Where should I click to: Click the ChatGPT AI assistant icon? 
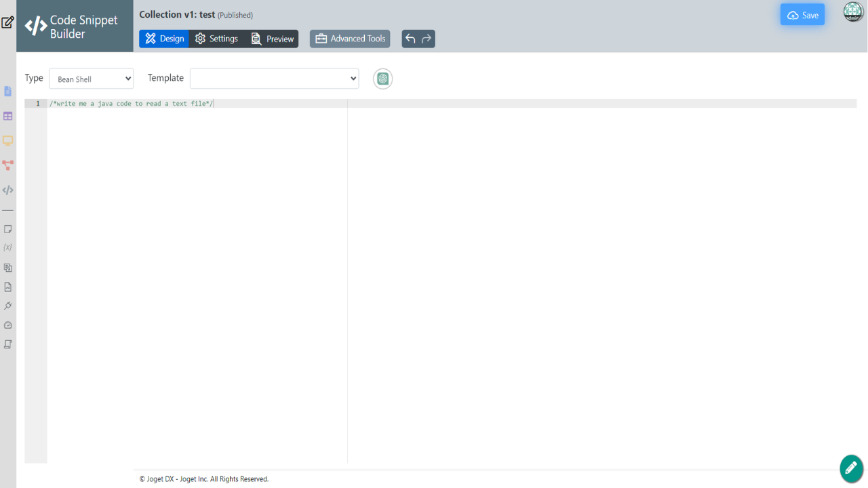pos(383,79)
